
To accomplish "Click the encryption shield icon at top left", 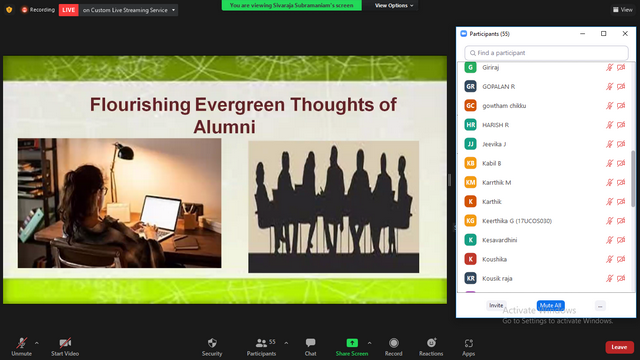I will click(x=9, y=10).
